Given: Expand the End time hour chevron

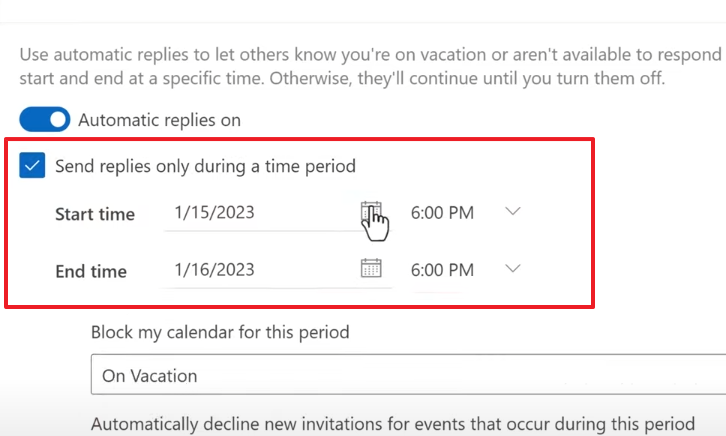Looking at the screenshot, I should [513, 268].
